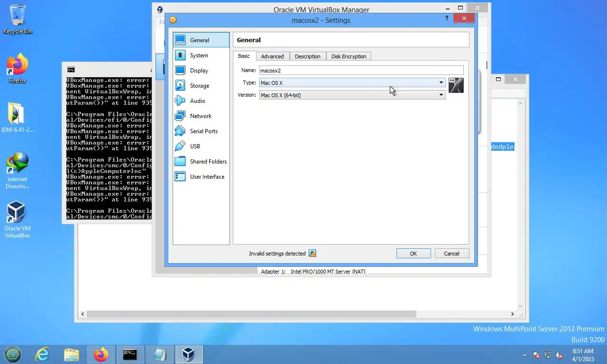Click the scroll down arrow in background window
Screen dimensions: 607x364
tap(520, 306)
